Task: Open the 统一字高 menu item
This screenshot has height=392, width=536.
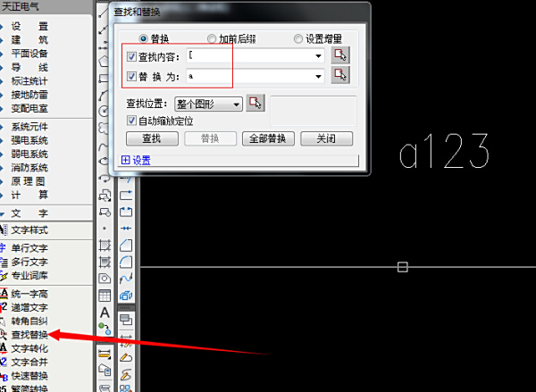Action: click(x=29, y=294)
